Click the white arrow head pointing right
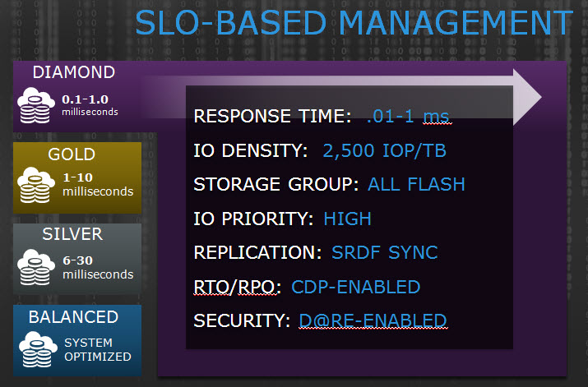588x387 pixels. tap(525, 98)
